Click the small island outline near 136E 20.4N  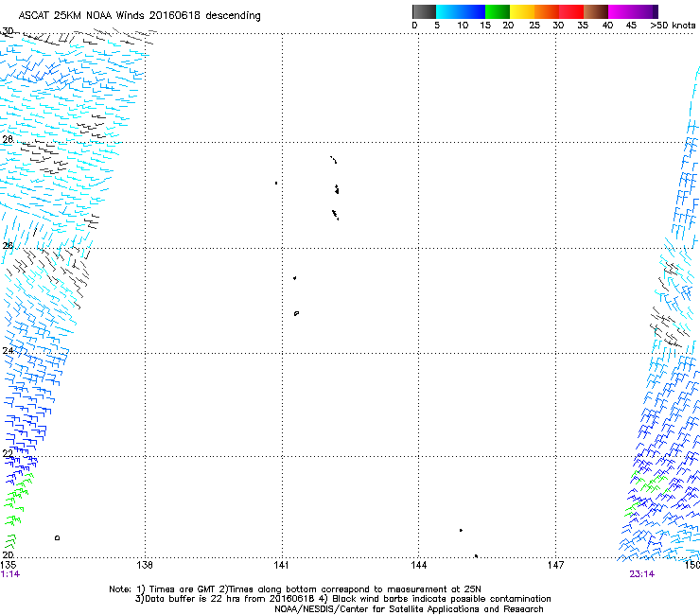click(x=57, y=537)
